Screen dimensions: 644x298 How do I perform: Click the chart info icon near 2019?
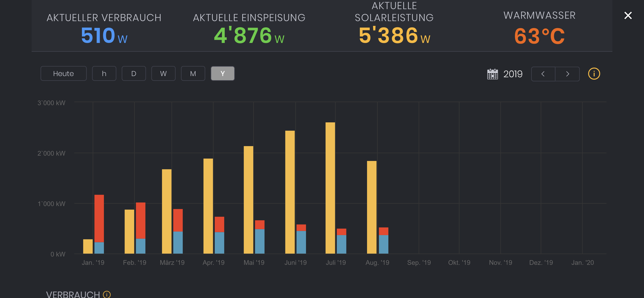pyautogui.click(x=594, y=74)
